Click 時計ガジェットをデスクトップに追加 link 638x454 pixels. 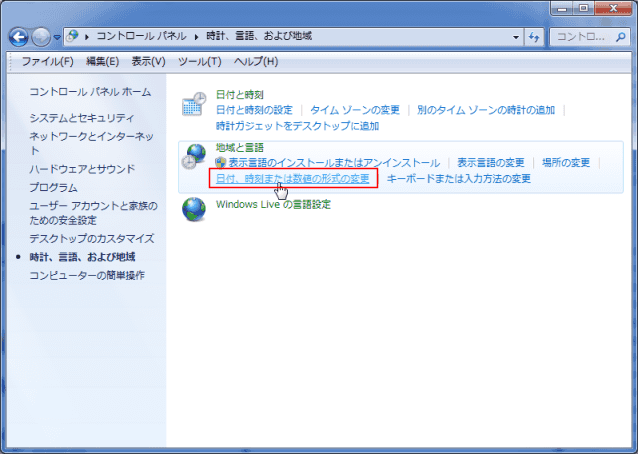[297, 126]
